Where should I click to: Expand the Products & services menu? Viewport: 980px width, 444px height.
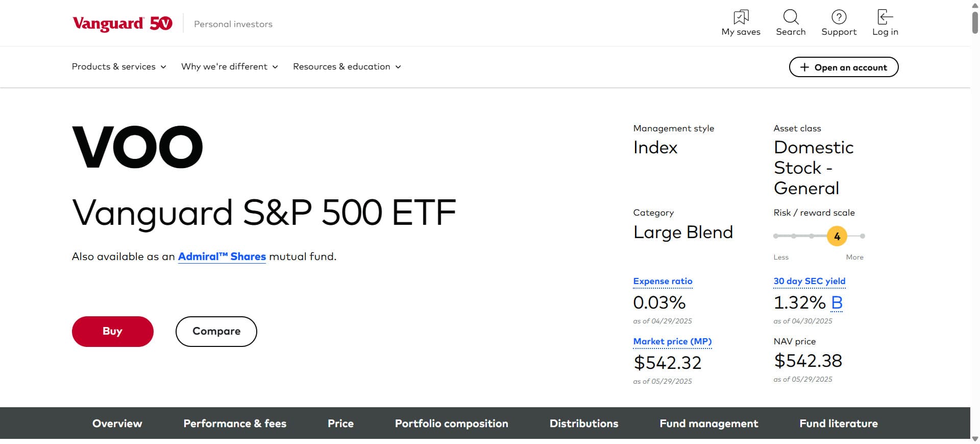119,66
